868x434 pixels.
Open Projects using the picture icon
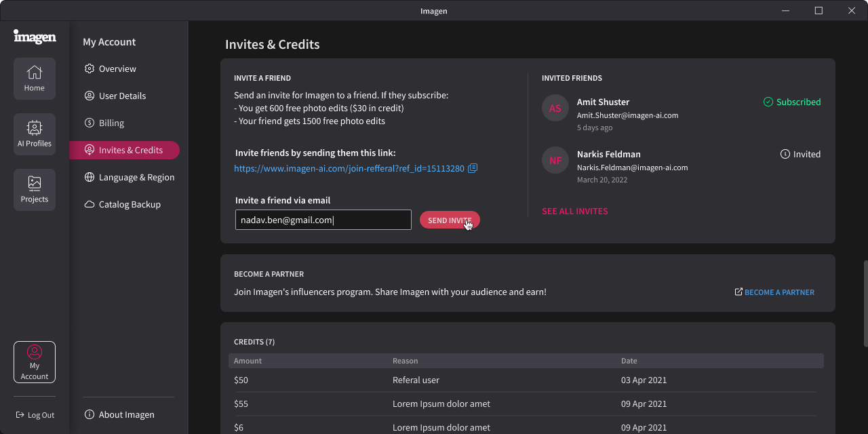(35, 183)
